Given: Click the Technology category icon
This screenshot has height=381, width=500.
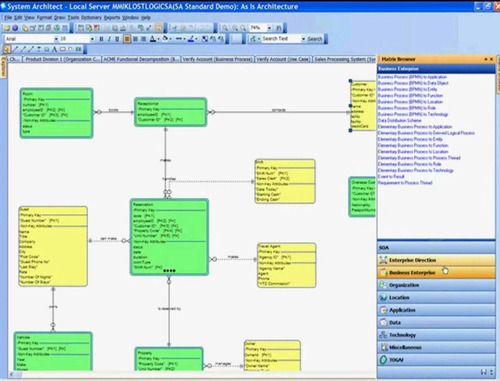Looking at the screenshot, I should pyautogui.click(x=383, y=335).
